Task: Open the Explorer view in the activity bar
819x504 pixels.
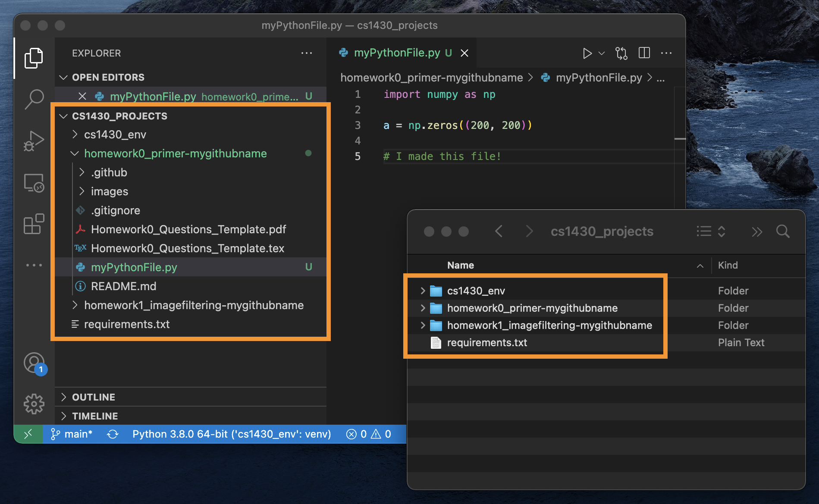Action: (34, 58)
